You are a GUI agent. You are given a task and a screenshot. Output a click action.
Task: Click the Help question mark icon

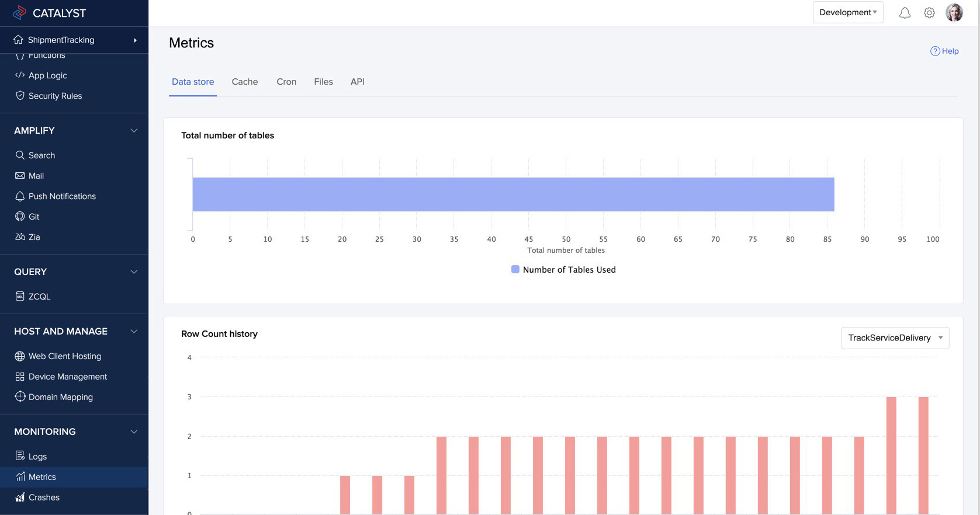935,51
